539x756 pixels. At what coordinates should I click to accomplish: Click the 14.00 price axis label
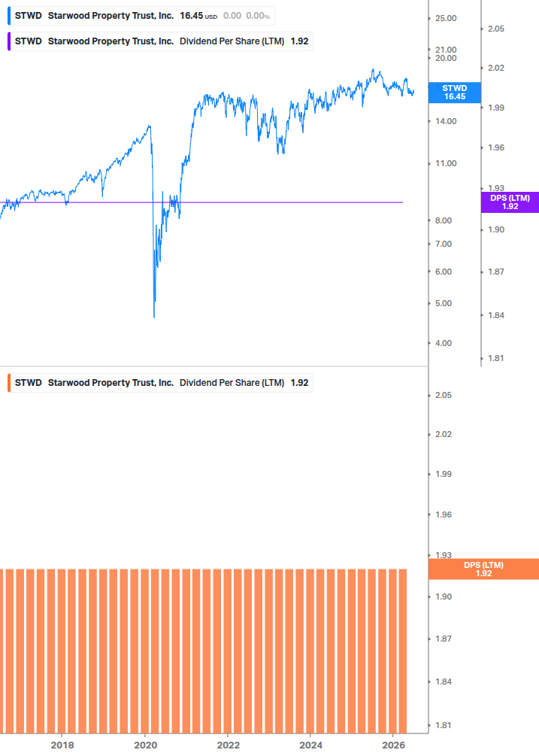click(x=446, y=122)
